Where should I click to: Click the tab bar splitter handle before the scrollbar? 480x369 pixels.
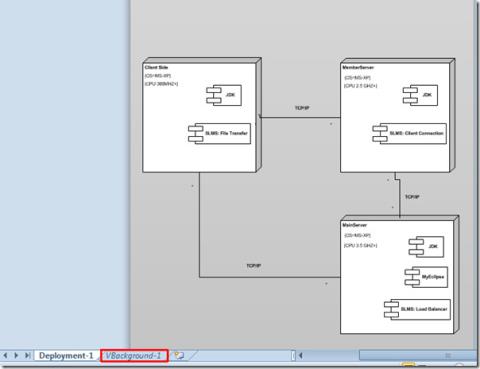(x=293, y=356)
